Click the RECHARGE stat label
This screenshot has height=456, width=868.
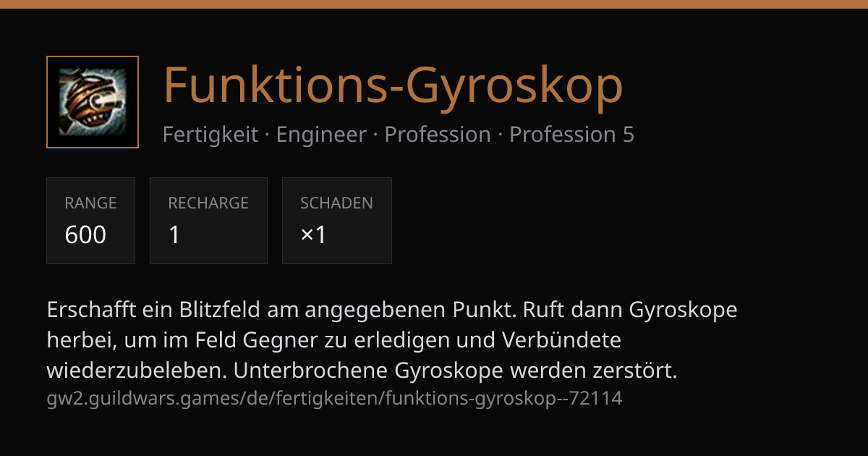click(x=208, y=203)
